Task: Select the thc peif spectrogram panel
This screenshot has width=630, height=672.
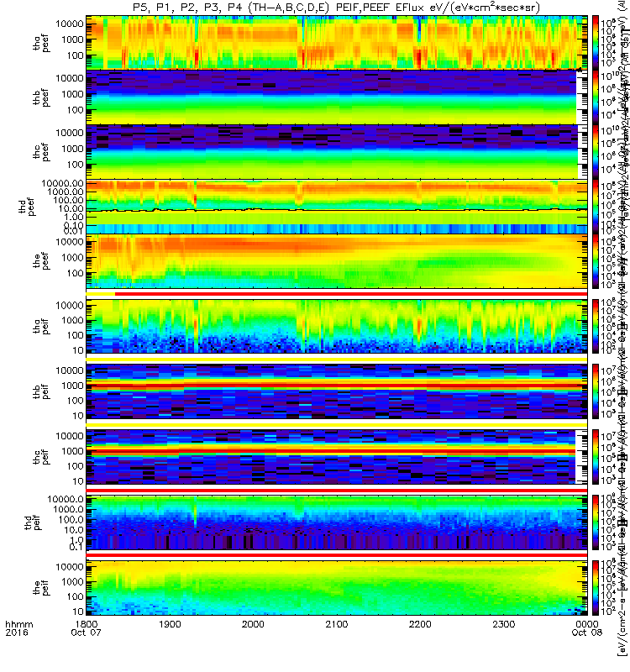Action: pos(337,457)
